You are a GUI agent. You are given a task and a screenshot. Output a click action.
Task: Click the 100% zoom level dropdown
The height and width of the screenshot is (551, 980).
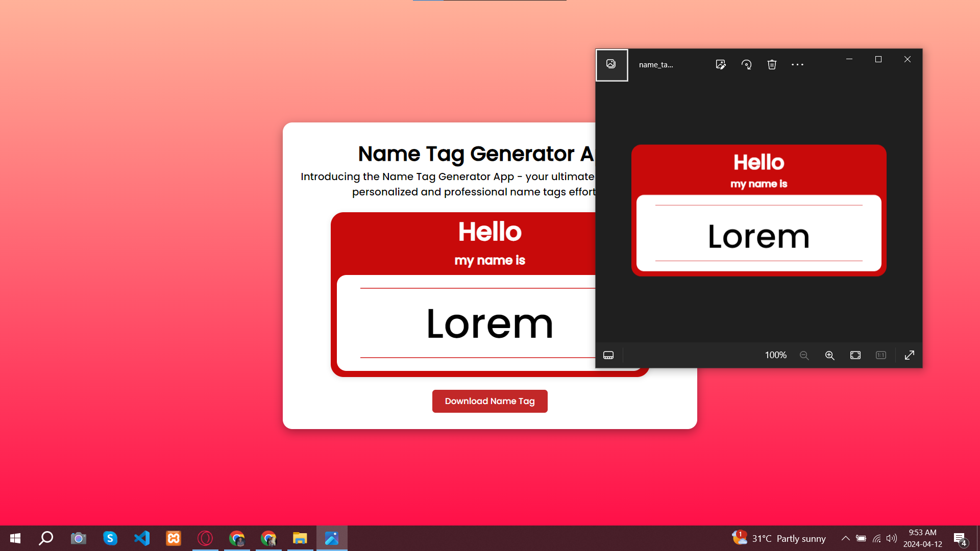775,355
